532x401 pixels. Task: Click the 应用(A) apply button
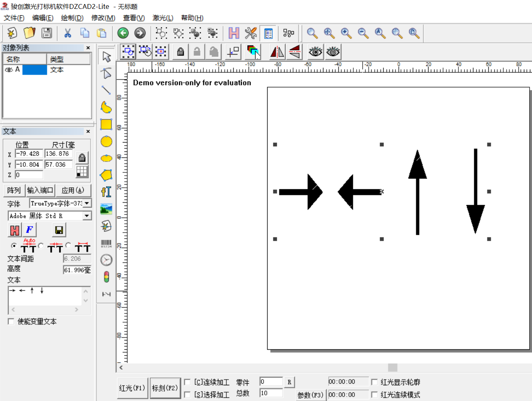point(73,190)
